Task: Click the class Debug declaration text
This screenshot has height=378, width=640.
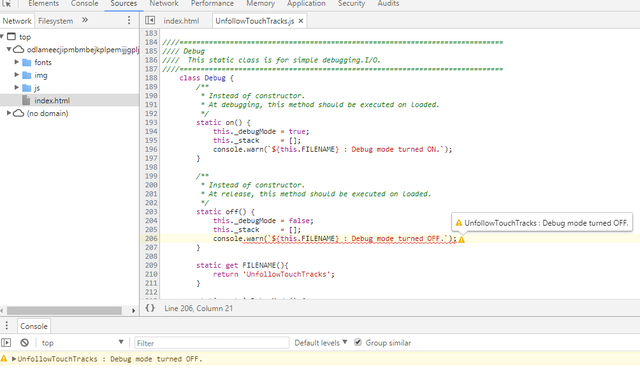Action: click(206, 78)
